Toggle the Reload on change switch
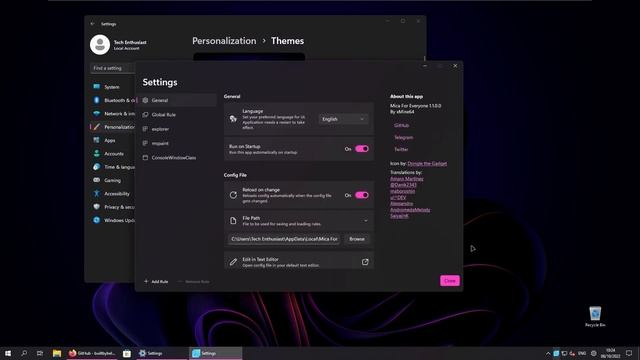 [362, 195]
